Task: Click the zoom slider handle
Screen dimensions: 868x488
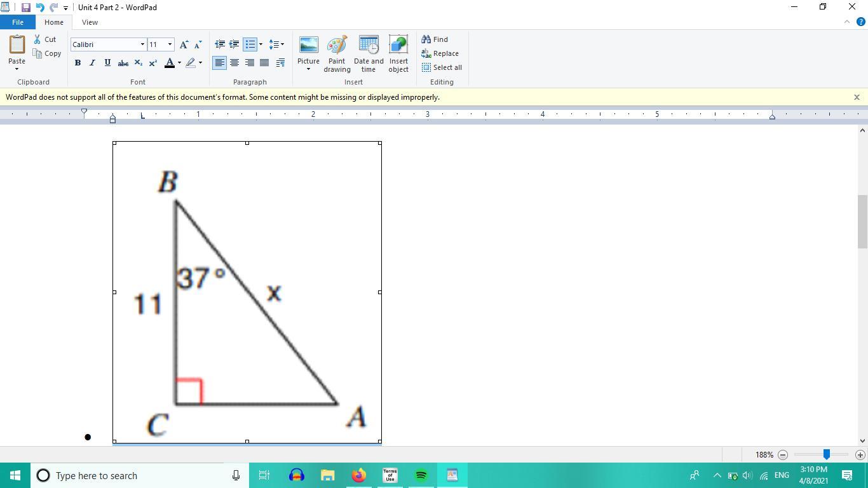Action: click(826, 454)
